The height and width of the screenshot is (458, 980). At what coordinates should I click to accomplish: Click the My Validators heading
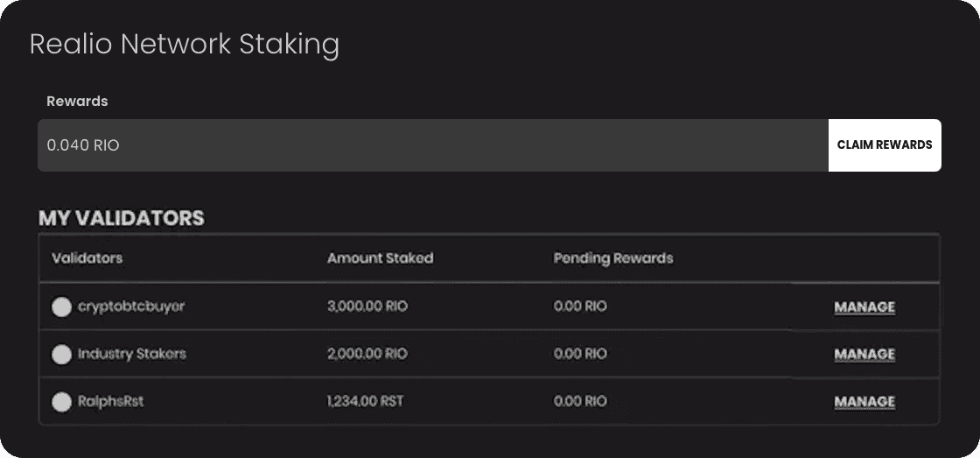(x=122, y=218)
